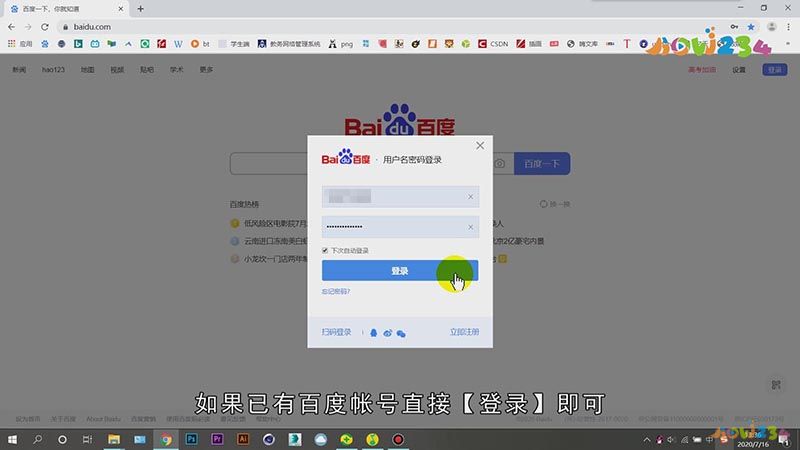Open the 应用 apps bookmark
This screenshot has height=450, width=800.
[x=20, y=44]
